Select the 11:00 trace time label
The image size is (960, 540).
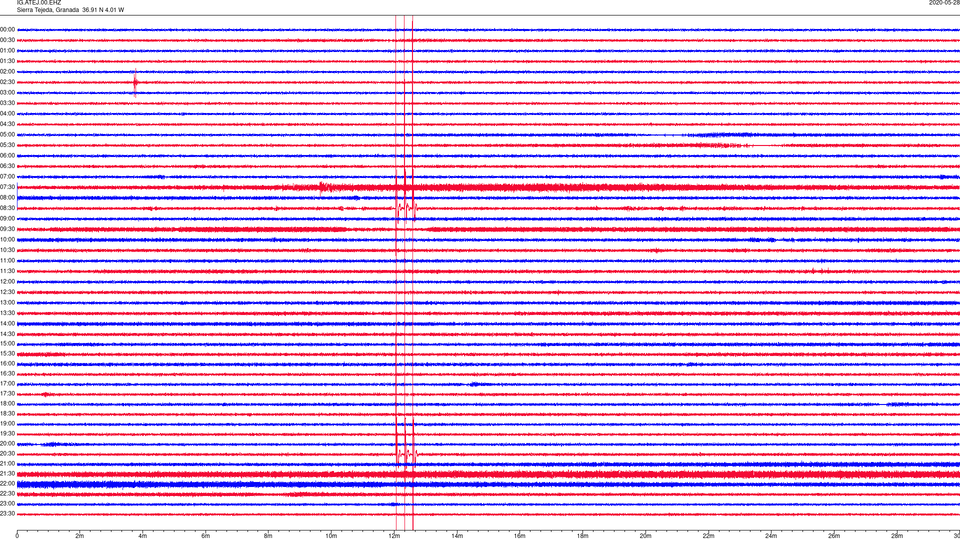tap(7, 261)
